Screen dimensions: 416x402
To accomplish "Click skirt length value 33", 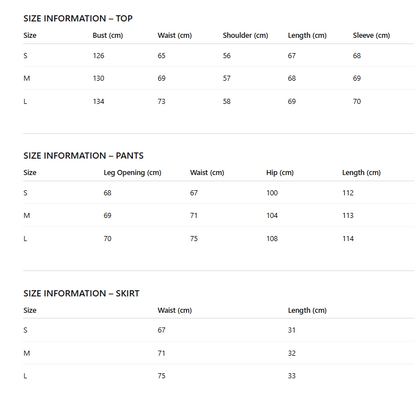I will pyautogui.click(x=292, y=376).
